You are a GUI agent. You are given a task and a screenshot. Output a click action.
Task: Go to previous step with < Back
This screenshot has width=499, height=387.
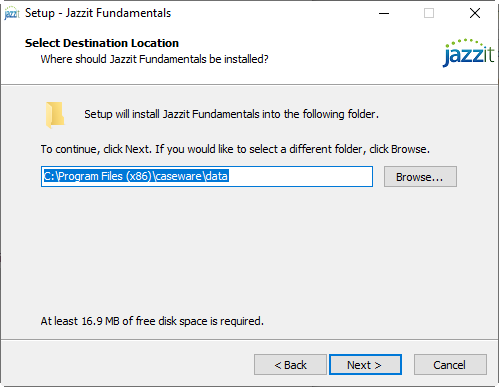(x=290, y=365)
